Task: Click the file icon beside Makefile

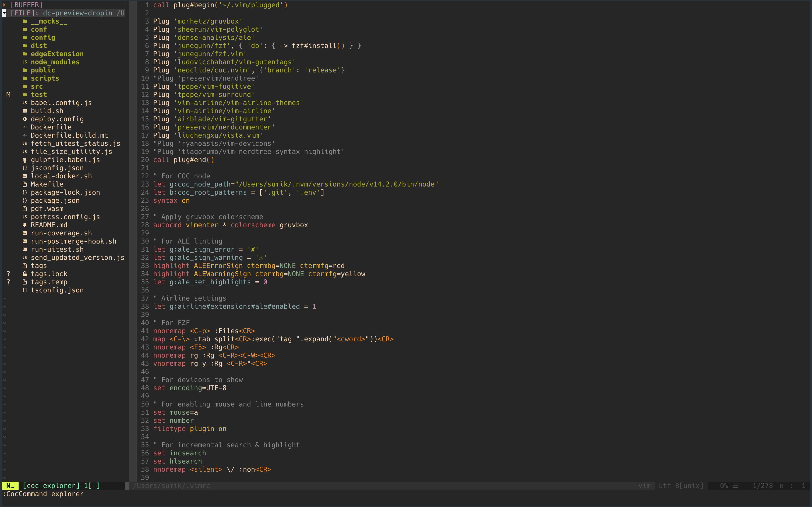Action: pyautogui.click(x=25, y=184)
